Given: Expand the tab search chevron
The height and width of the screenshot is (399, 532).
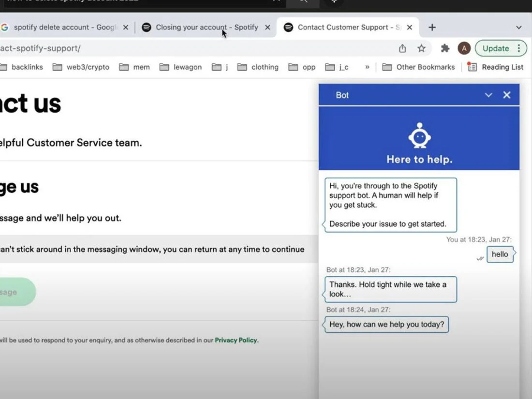Looking at the screenshot, I should [519, 28].
